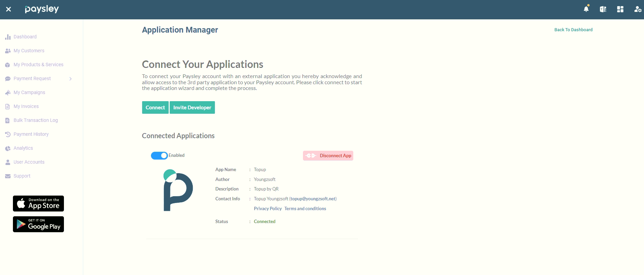Open the Privacy Policy link
Screen dimensions: 644x275
[x=268, y=208]
